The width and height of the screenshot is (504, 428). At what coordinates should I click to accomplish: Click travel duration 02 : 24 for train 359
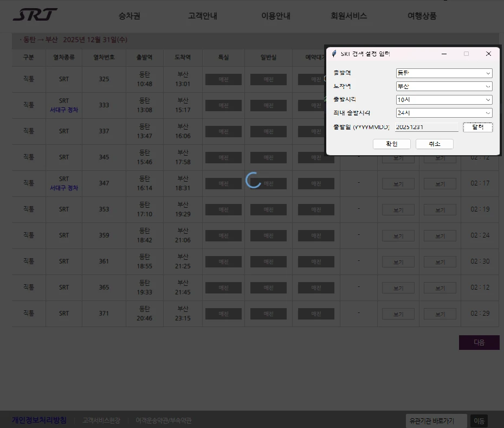[x=480, y=235]
